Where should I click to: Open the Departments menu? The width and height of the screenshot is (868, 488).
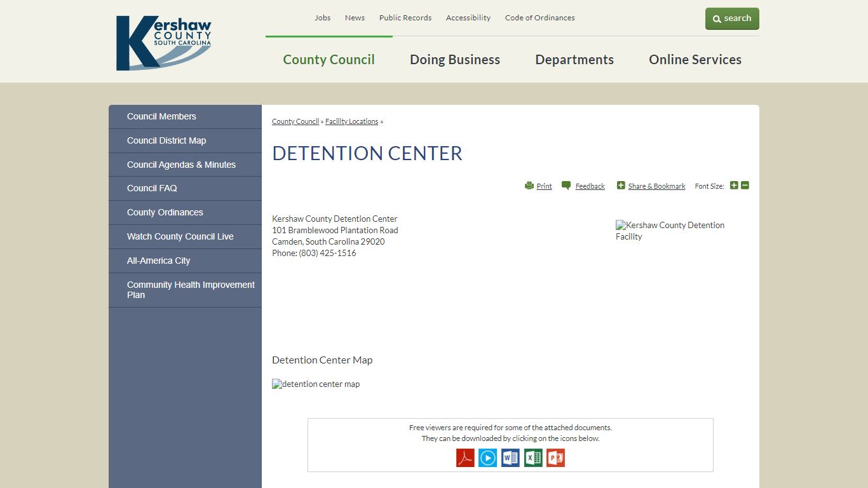[574, 59]
